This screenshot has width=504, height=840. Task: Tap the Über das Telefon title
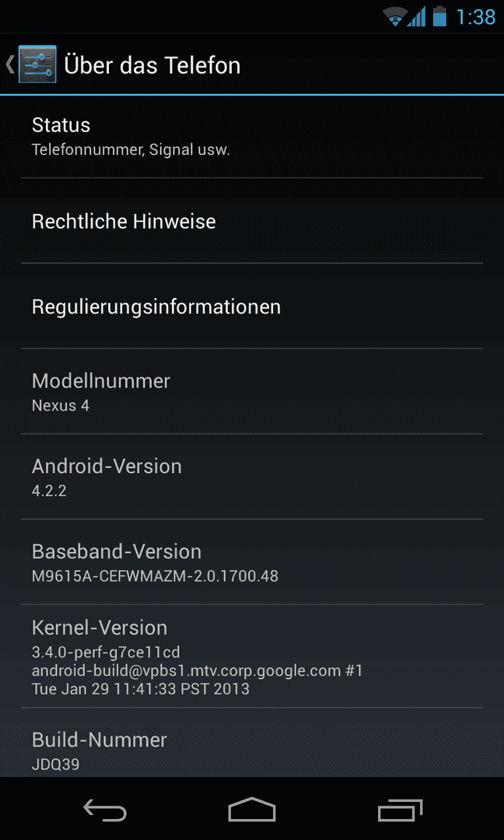(x=152, y=65)
